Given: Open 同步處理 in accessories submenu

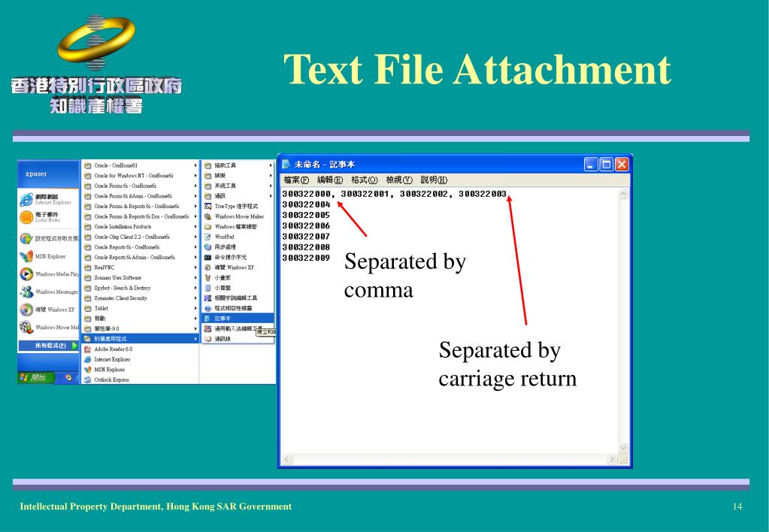Looking at the screenshot, I should click(x=219, y=247).
